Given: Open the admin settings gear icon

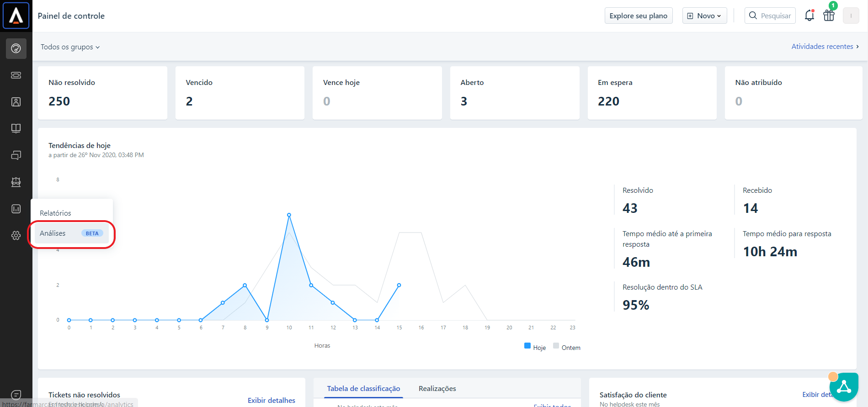Looking at the screenshot, I should pos(16,235).
